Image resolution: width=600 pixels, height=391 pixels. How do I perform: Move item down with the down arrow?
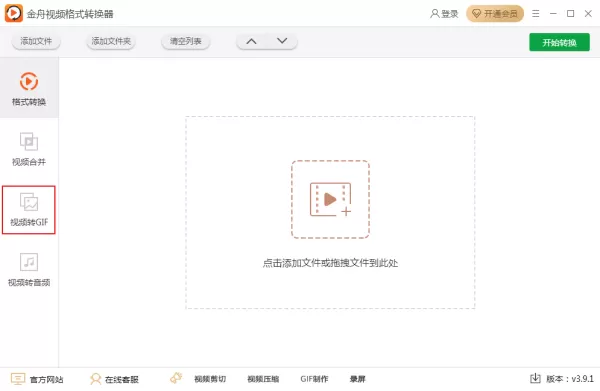click(282, 41)
